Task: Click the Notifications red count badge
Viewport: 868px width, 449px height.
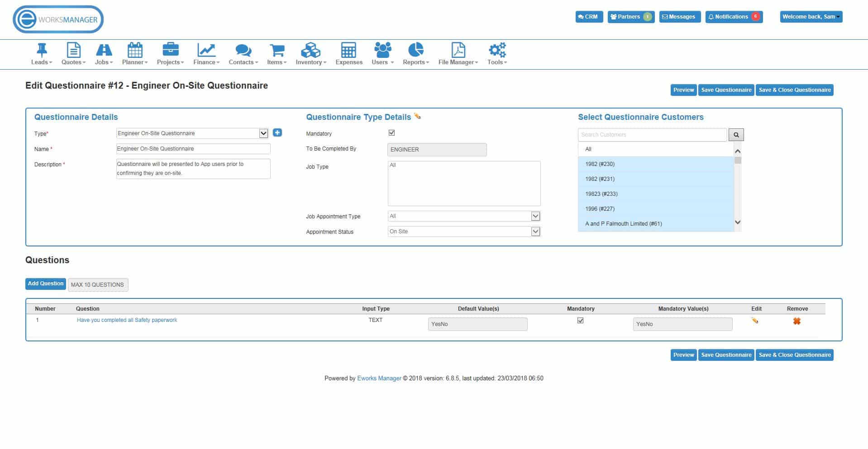Action: 755,16
